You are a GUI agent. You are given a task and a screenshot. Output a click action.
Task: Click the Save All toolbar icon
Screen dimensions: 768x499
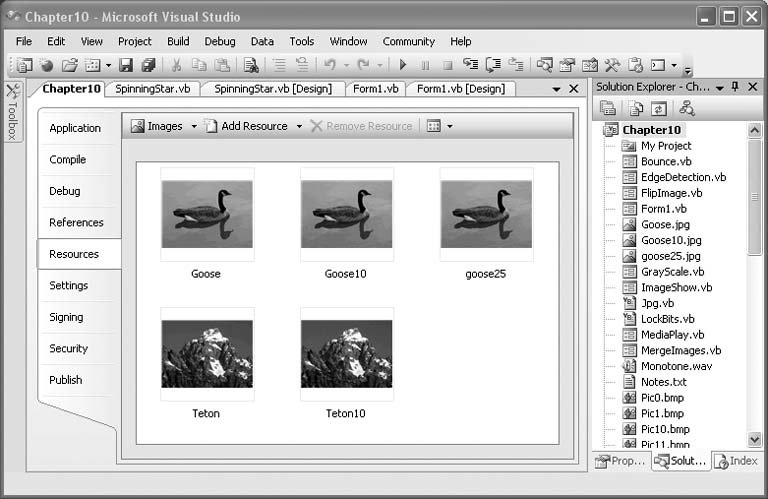point(148,66)
